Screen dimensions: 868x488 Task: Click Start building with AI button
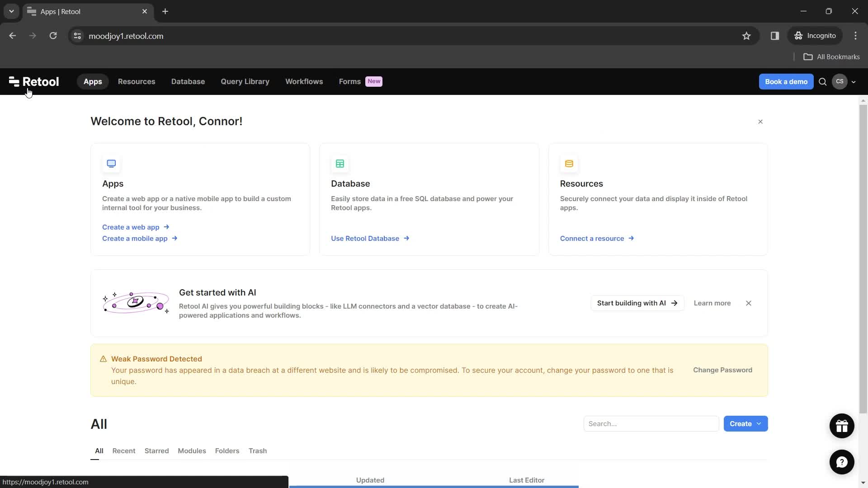(637, 303)
